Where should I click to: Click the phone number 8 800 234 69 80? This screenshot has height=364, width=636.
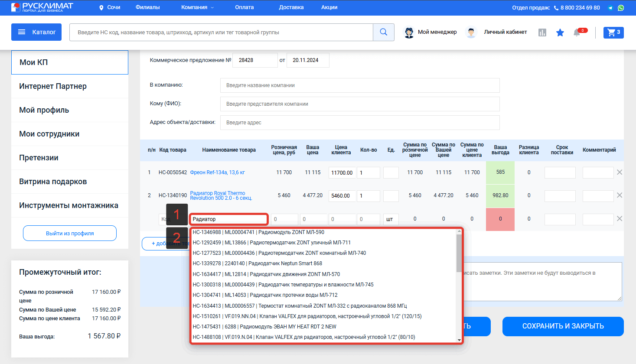(580, 8)
